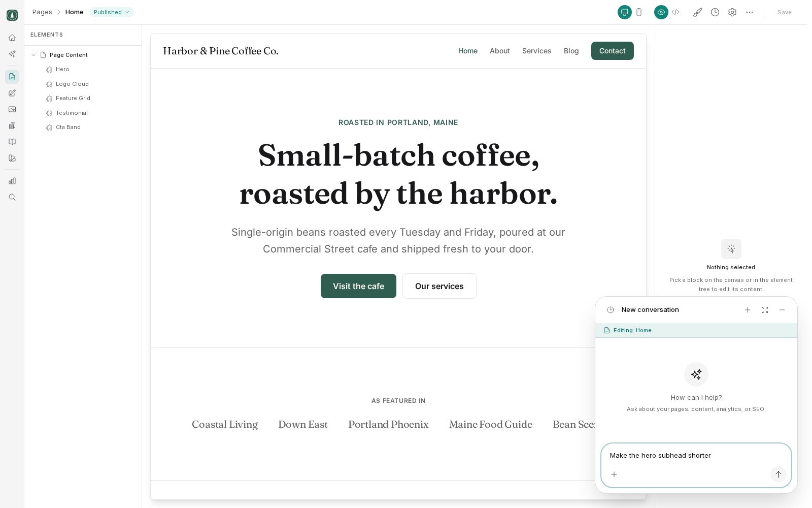Collapse the Page Content tree node

[33, 55]
